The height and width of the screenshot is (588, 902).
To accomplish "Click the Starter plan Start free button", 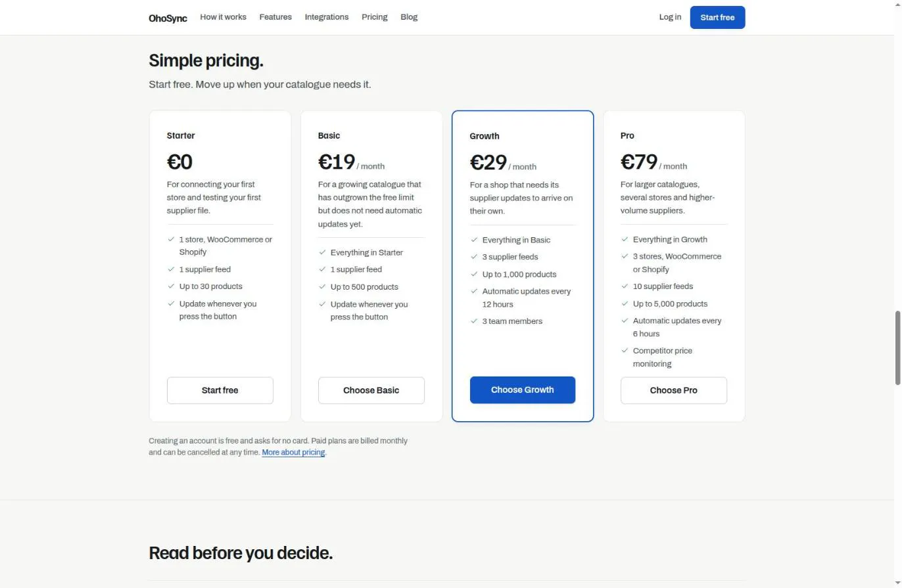I will 220,390.
